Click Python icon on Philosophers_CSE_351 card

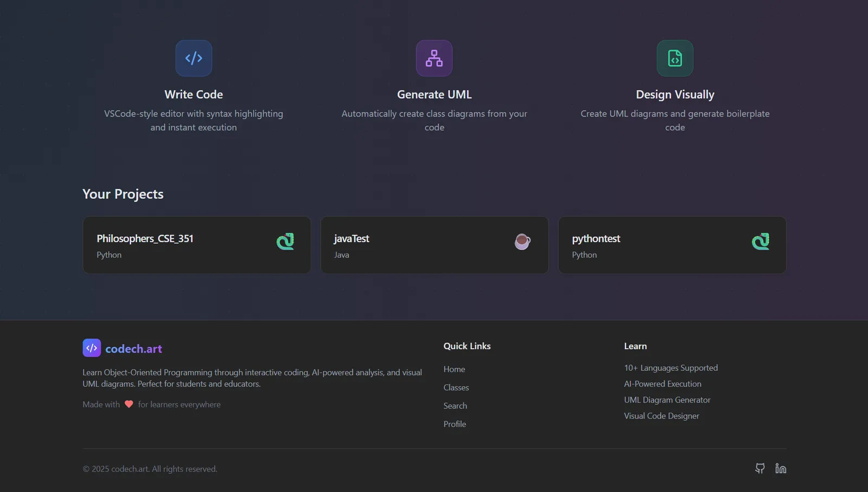coord(285,241)
